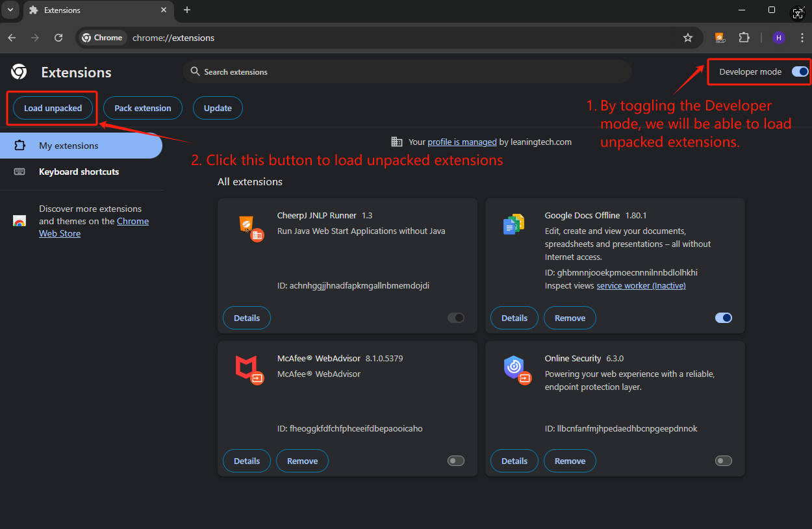Click the reload page icon
The image size is (812, 529).
(58, 38)
